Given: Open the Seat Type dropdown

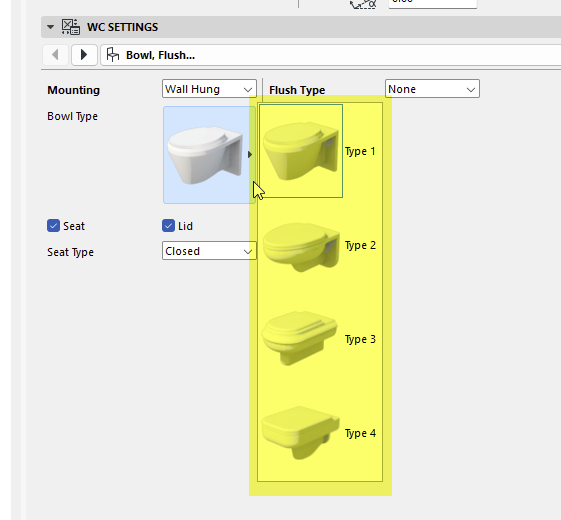Looking at the screenshot, I should (x=209, y=251).
